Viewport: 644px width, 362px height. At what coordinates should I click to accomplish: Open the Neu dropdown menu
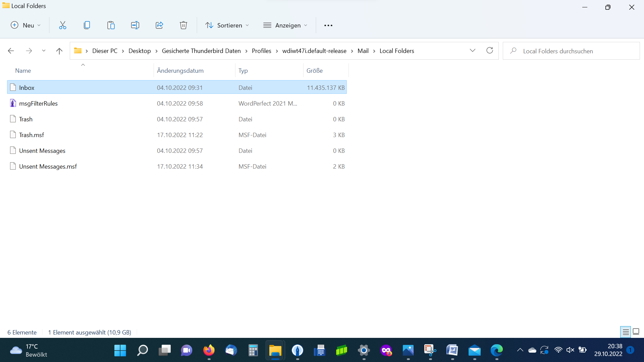26,25
